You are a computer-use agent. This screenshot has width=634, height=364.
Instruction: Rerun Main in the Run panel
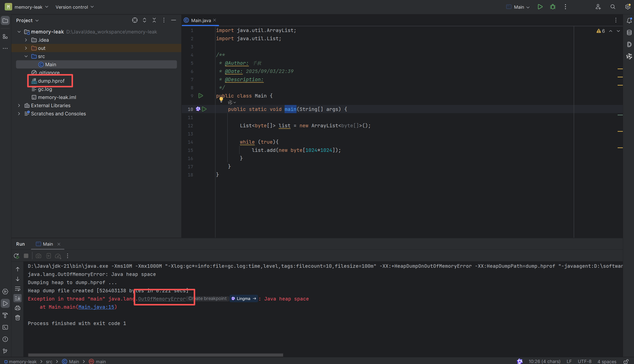(16, 256)
